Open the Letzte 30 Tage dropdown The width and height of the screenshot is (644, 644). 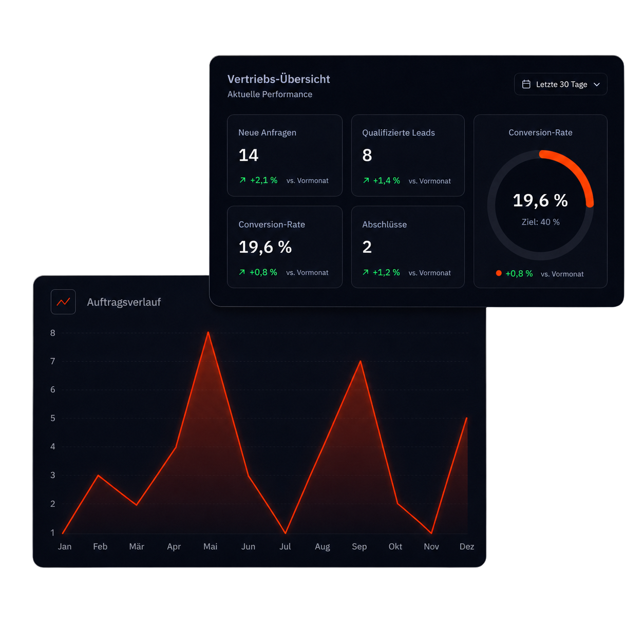pos(561,84)
